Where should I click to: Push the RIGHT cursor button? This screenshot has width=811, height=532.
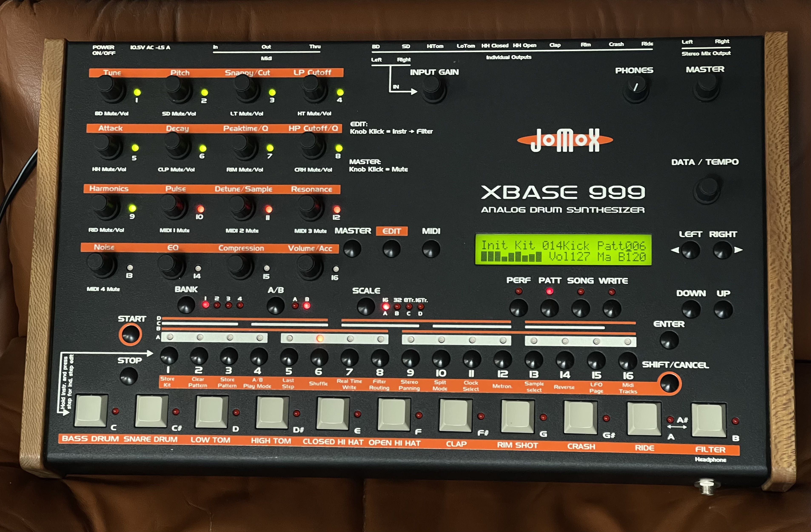pos(722,250)
